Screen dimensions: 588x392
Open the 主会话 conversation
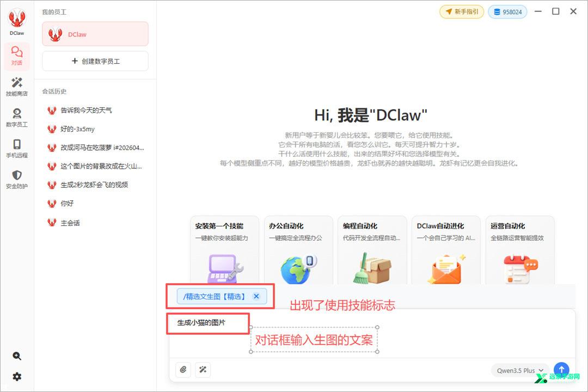tap(95, 223)
